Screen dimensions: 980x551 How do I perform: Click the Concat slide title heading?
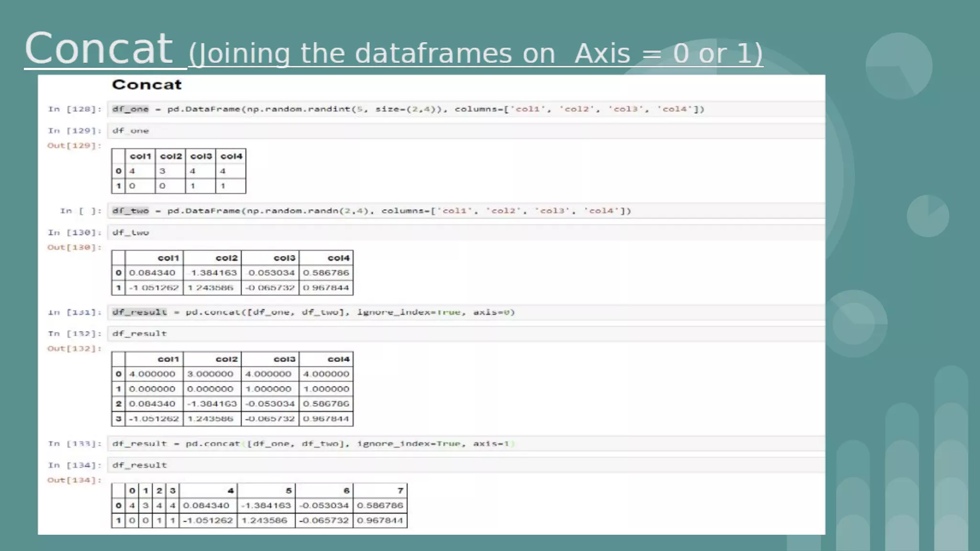(x=98, y=49)
